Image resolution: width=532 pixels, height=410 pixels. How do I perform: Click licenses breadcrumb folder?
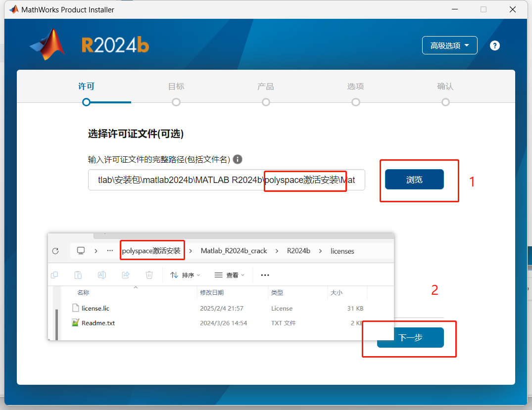(x=342, y=251)
